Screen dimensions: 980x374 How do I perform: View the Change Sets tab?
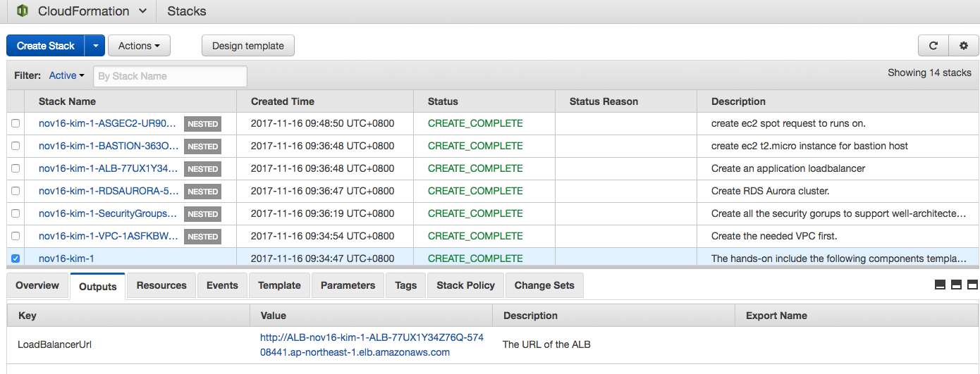tap(544, 285)
